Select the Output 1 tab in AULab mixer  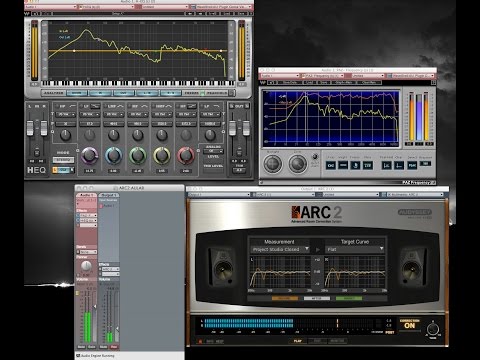(108, 195)
